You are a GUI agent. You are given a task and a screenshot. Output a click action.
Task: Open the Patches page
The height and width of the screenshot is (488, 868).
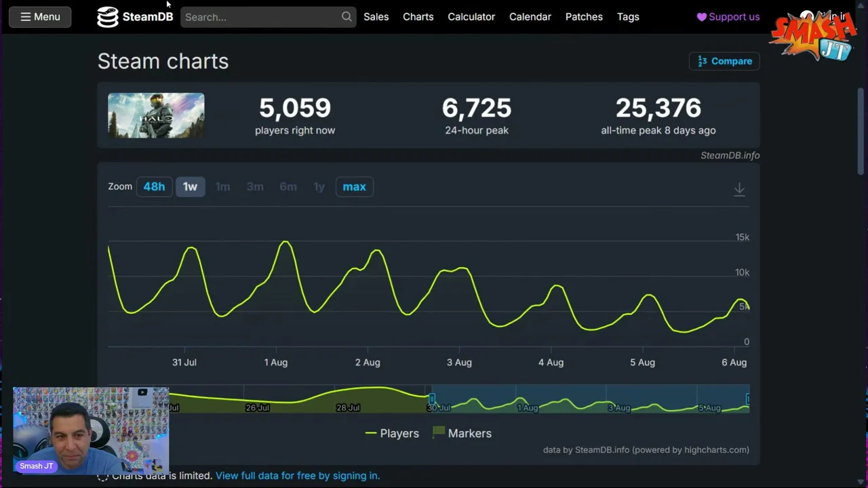coord(584,17)
